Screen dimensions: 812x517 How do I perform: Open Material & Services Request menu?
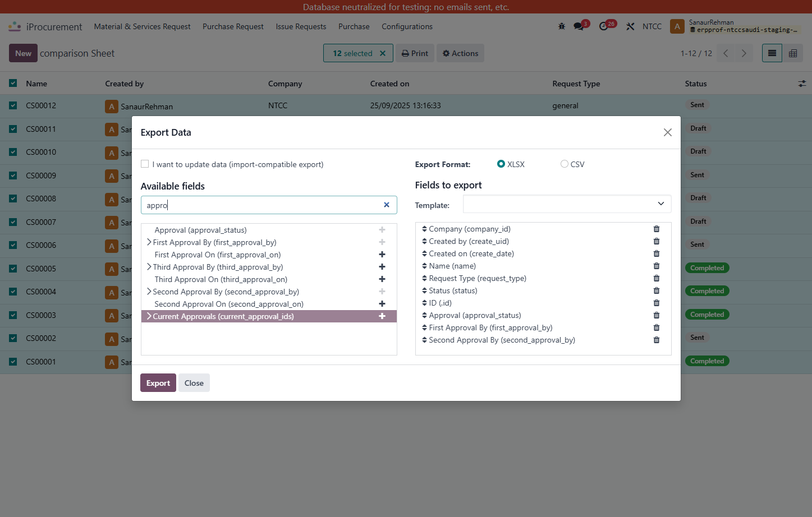(142, 26)
